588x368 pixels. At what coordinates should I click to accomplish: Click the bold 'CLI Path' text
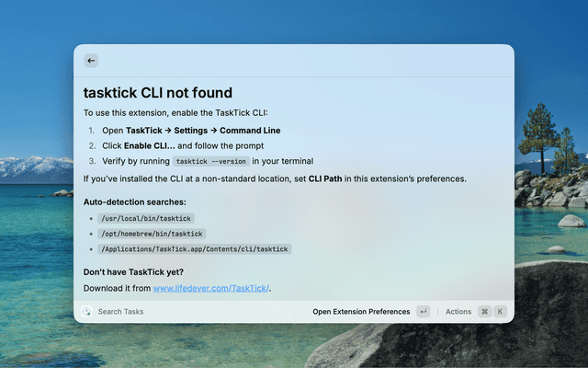[325, 178]
